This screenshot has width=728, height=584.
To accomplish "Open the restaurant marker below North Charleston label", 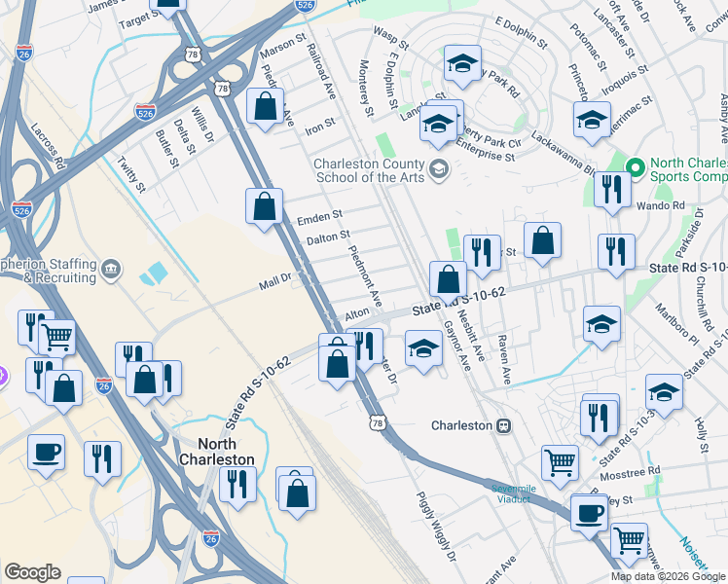I will click(x=237, y=486).
